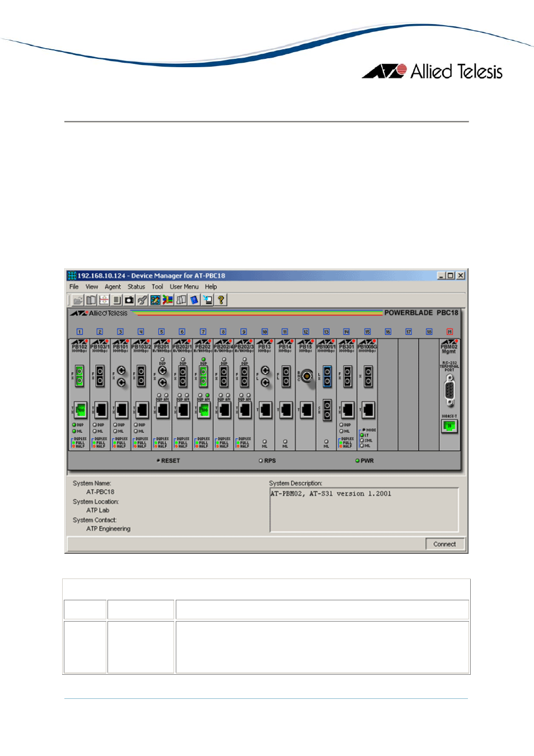Click the blue card toolbar icon
The height and width of the screenshot is (756, 534).
pos(194,300)
